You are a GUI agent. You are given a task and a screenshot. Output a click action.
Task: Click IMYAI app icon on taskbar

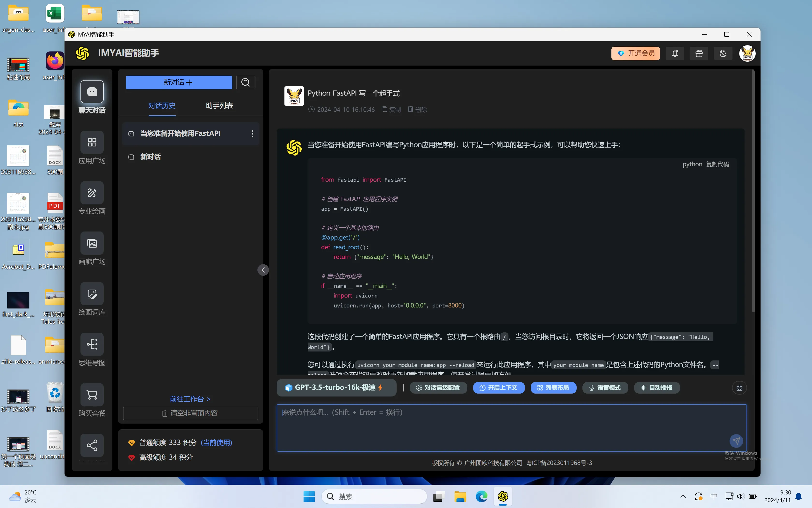pyautogui.click(x=503, y=497)
